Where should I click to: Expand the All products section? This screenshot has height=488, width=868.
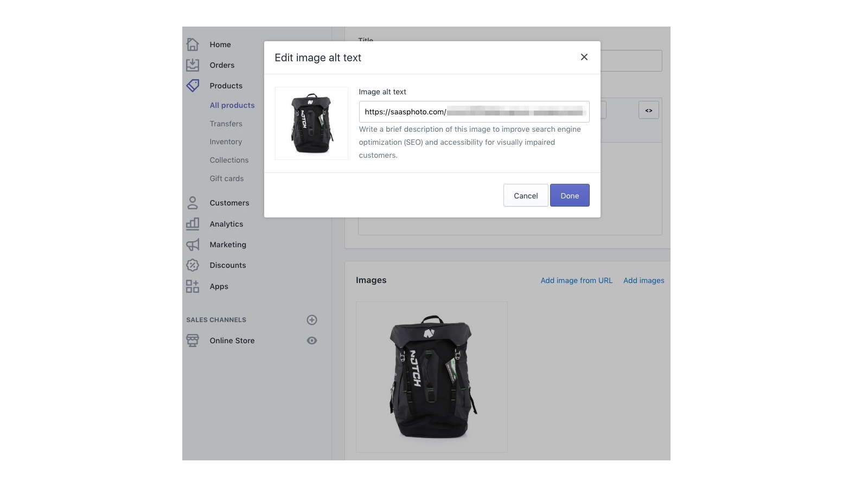point(232,105)
